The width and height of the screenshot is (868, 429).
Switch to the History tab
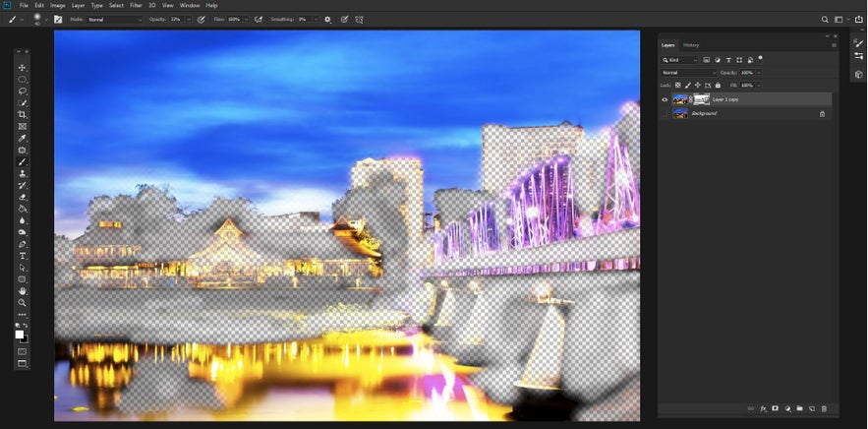click(691, 45)
